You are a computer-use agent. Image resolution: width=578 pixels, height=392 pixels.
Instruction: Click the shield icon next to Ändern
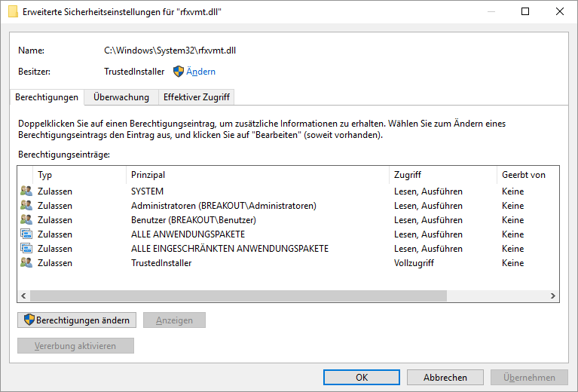click(179, 72)
